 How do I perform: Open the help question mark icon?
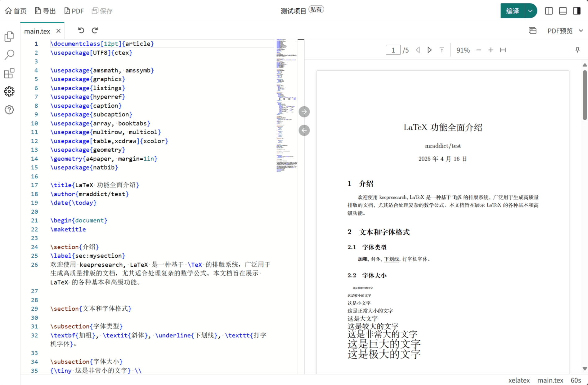9,110
